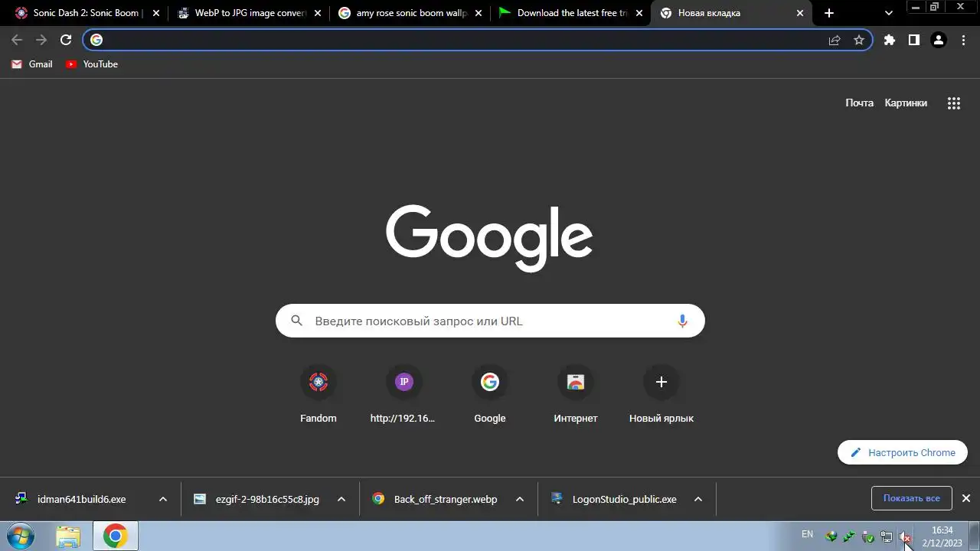Open the Google shortcut tile
The width and height of the screenshot is (980, 551).
(490, 395)
